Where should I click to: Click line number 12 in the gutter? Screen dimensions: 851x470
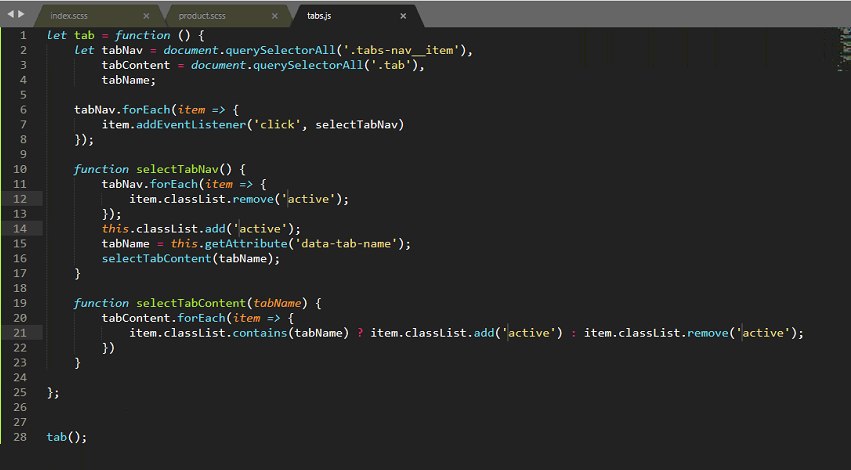(20, 199)
